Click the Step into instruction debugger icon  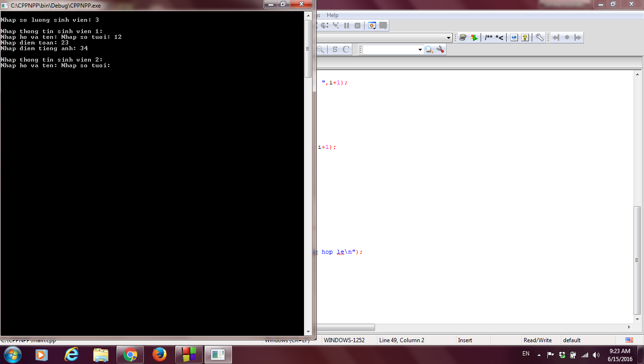(336, 26)
